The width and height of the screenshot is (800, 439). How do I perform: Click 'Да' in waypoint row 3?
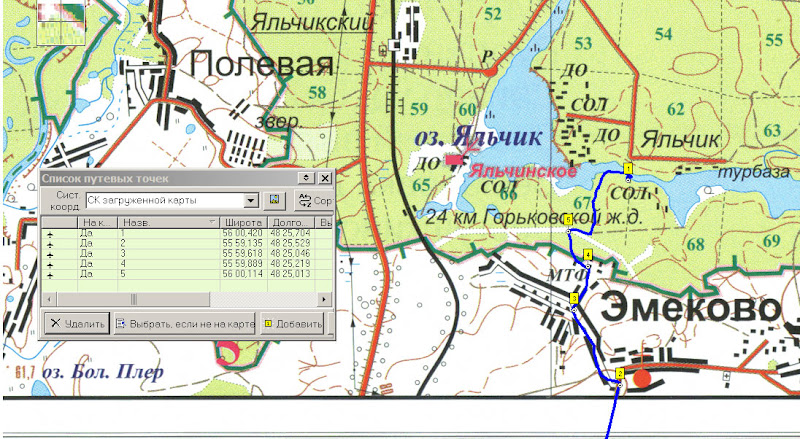coord(86,254)
